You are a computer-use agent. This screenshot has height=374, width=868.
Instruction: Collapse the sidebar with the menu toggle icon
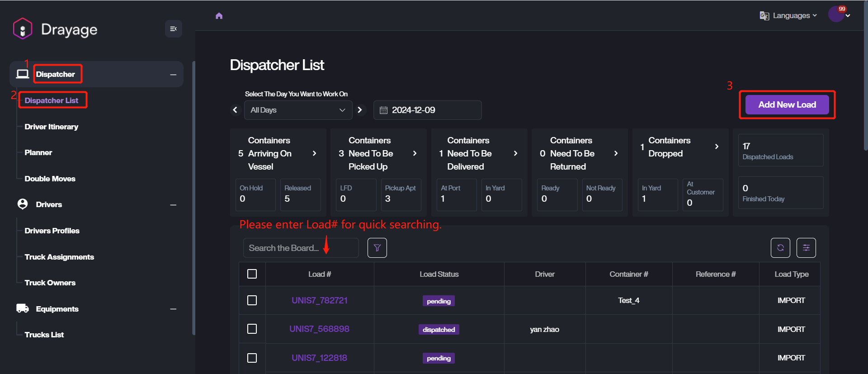click(x=173, y=29)
